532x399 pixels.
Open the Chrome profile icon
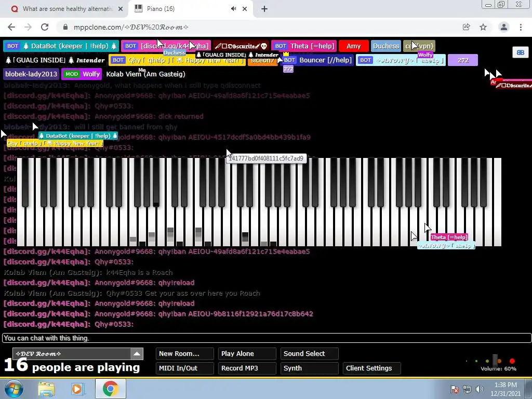pyautogui.click(x=504, y=27)
